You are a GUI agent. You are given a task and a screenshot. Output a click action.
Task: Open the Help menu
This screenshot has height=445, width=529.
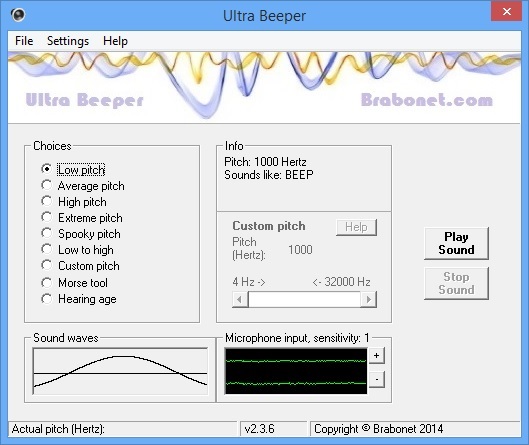pyautogui.click(x=115, y=41)
